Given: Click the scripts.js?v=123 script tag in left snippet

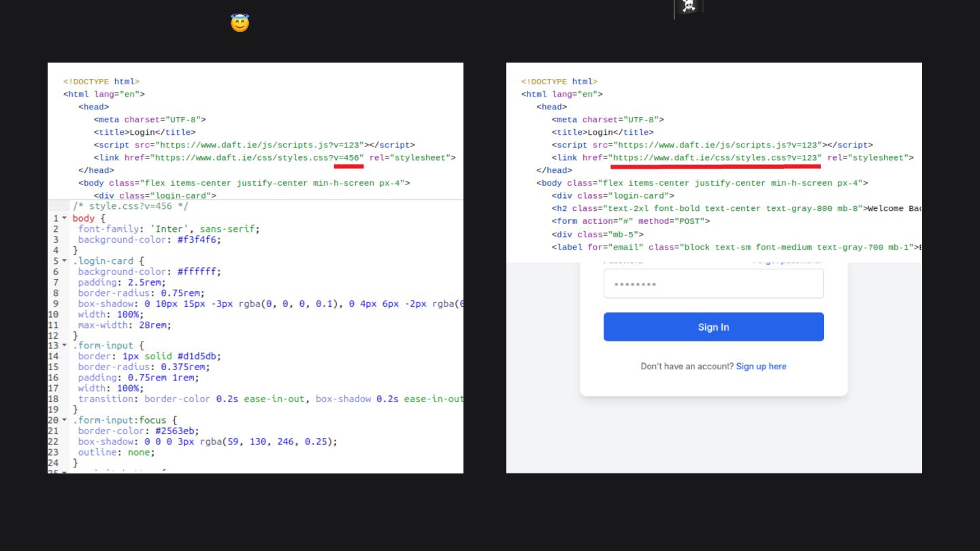Looking at the screenshot, I should tap(255, 145).
